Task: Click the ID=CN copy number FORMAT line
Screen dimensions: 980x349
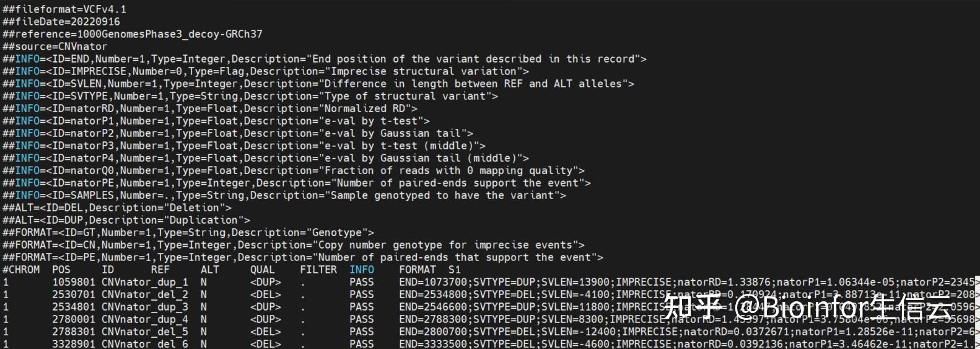Action: 293,245
